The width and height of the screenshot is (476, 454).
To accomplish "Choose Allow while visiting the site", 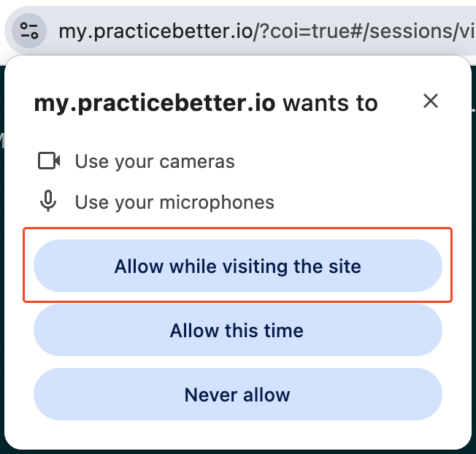I will coord(238,266).
